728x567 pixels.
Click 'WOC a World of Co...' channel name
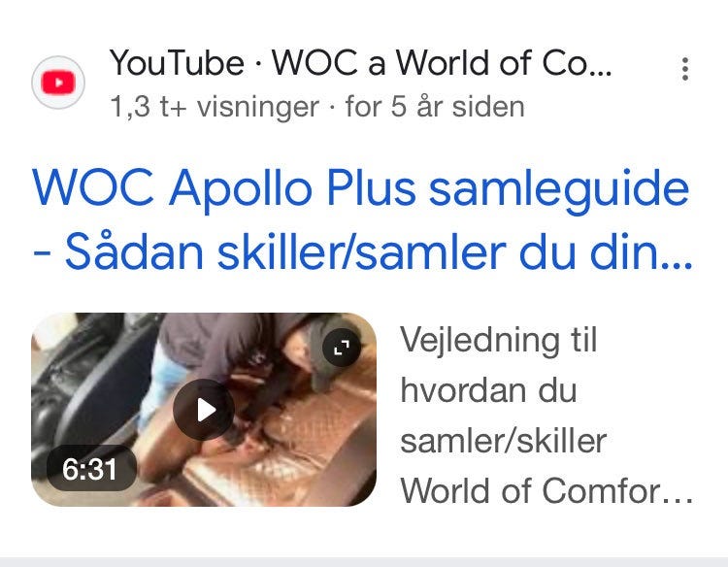(x=442, y=63)
